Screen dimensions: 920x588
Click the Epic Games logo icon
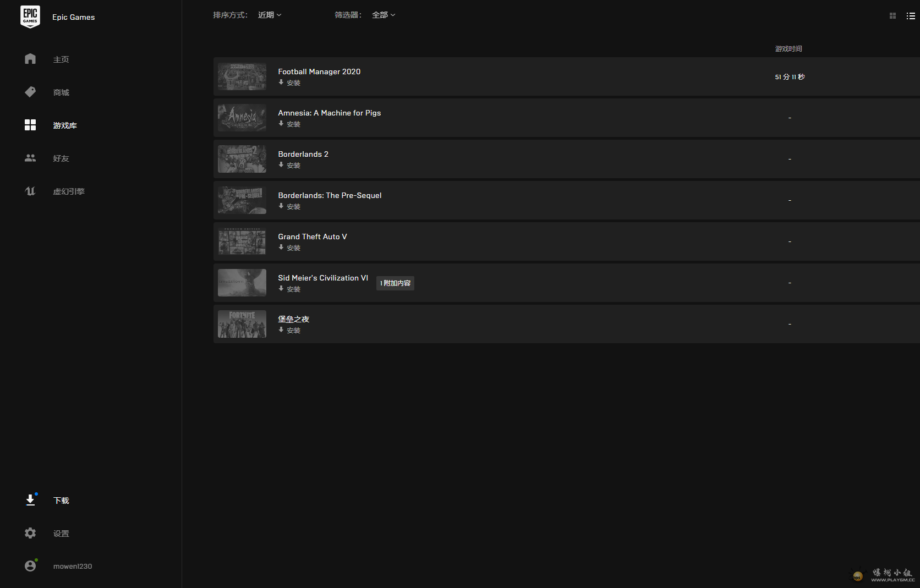point(30,17)
